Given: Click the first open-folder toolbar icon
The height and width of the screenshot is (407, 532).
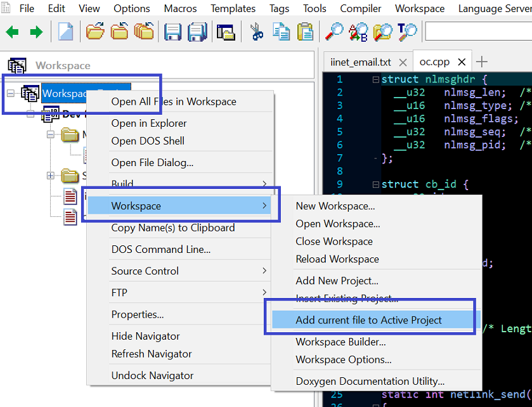Looking at the screenshot, I should pyautogui.click(x=95, y=32).
